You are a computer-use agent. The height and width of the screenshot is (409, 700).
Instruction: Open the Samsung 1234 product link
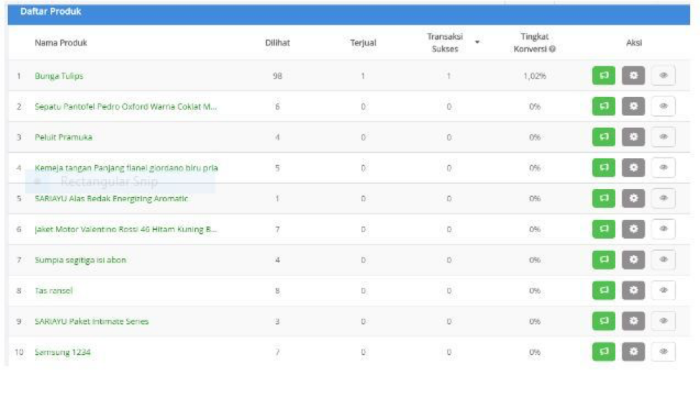(x=62, y=352)
